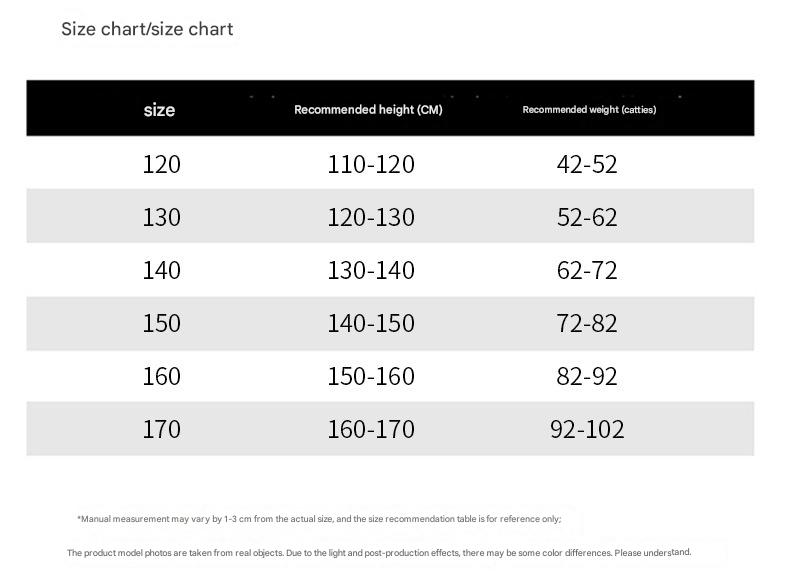The image size is (790, 586).
Task: Click the manual measurement disclaimer note
Action: pos(319,518)
